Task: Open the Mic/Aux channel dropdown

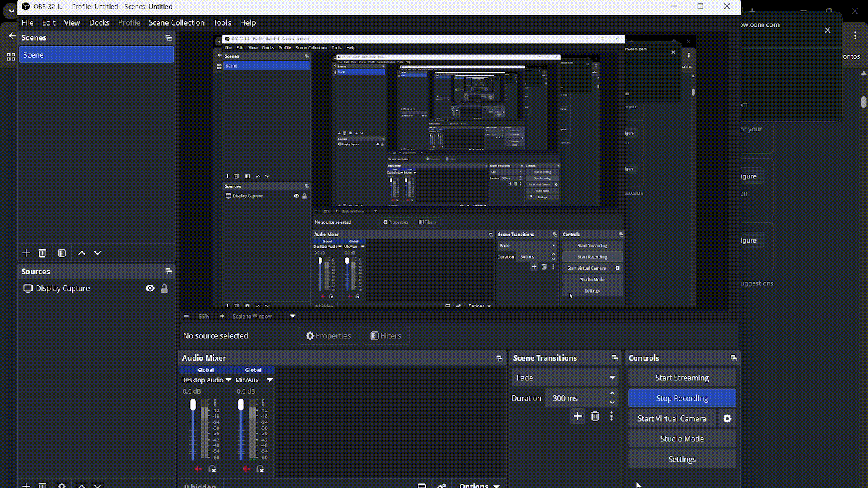Action: [269, 380]
